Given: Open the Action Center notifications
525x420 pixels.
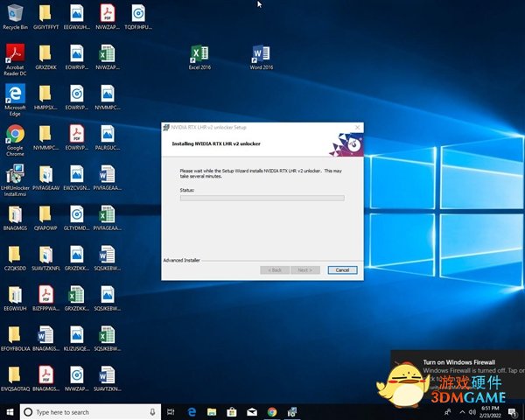Looking at the screenshot, I should (x=512, y=412).
